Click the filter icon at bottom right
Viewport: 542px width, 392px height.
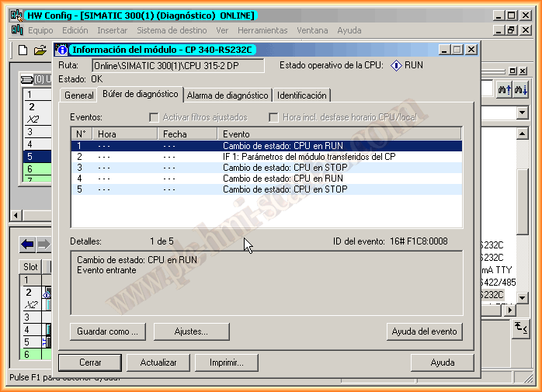(x=521, y=330)
